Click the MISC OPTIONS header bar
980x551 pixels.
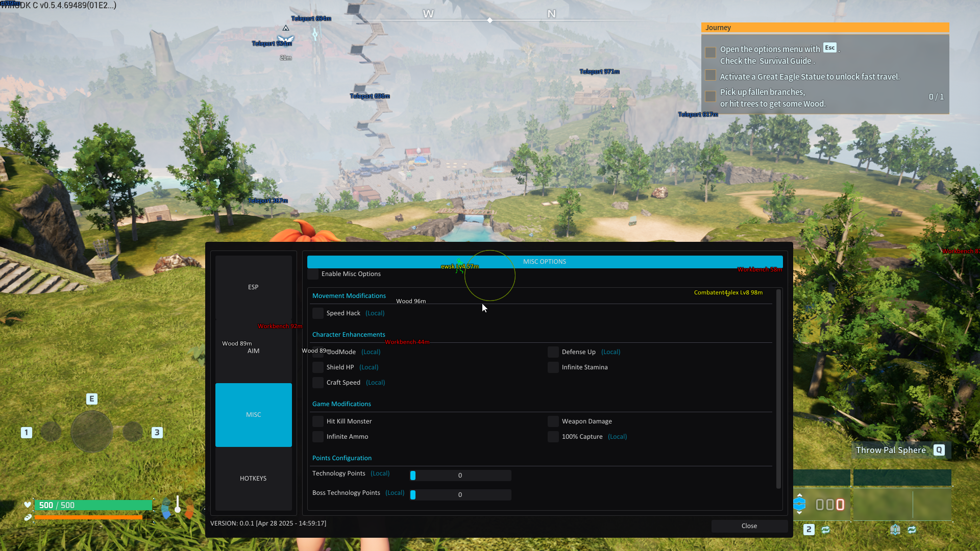pyautogui.click(x=545, y=262)
